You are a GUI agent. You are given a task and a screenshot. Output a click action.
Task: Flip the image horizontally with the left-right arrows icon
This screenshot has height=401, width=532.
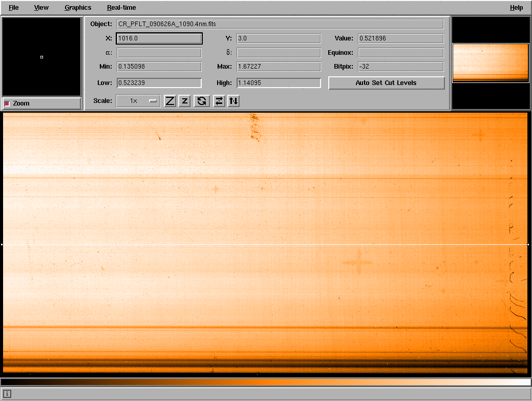219,101
